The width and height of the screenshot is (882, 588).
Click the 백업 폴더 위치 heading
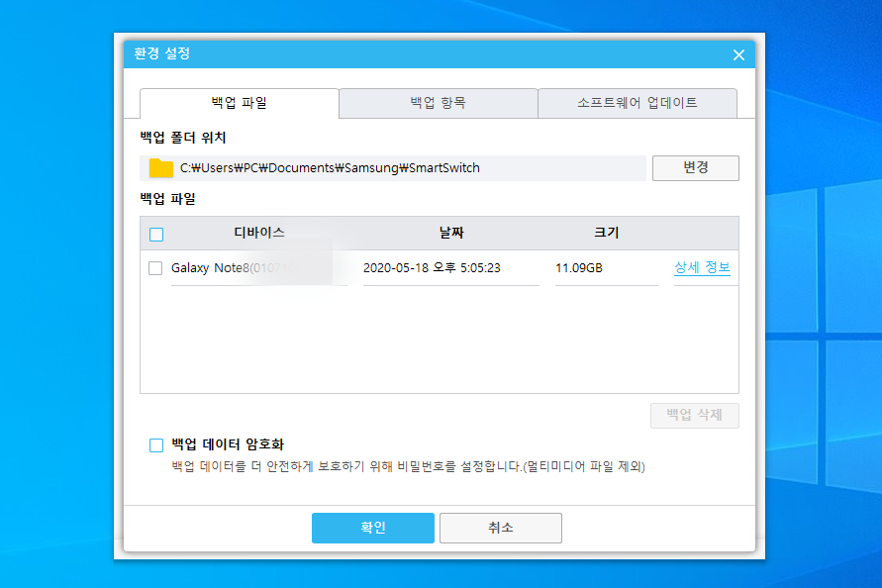(x=183, y=138)
